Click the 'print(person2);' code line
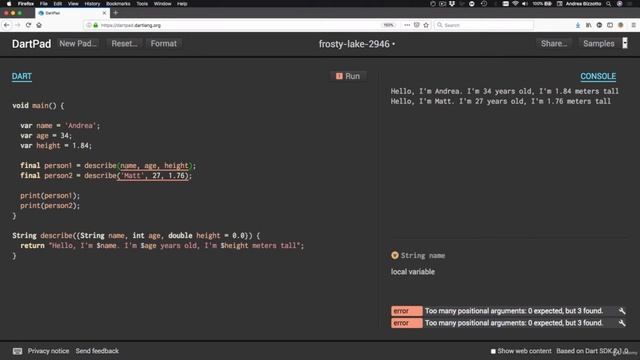 point(50,206)
